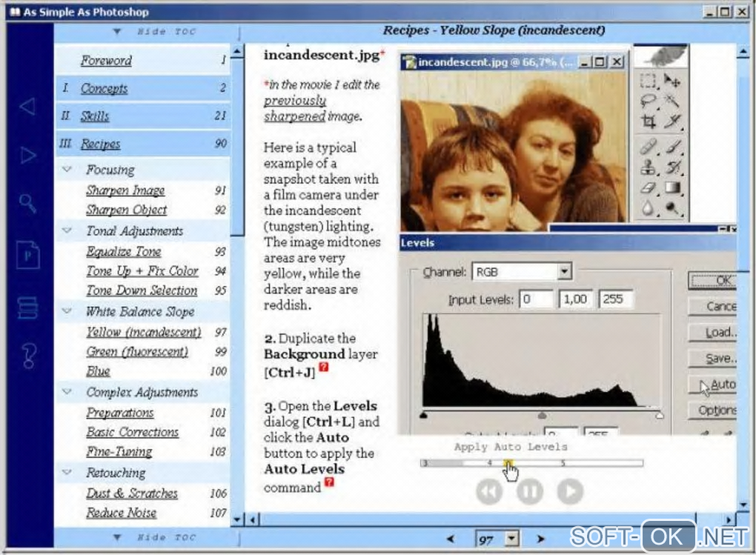756x555 pixels.
Task: Click Cancel in the Levels dialog
Action: [712, 306]
